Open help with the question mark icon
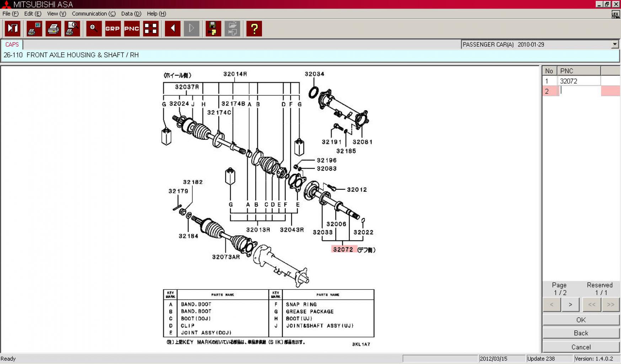621x364 pixels. click(254, 28)
